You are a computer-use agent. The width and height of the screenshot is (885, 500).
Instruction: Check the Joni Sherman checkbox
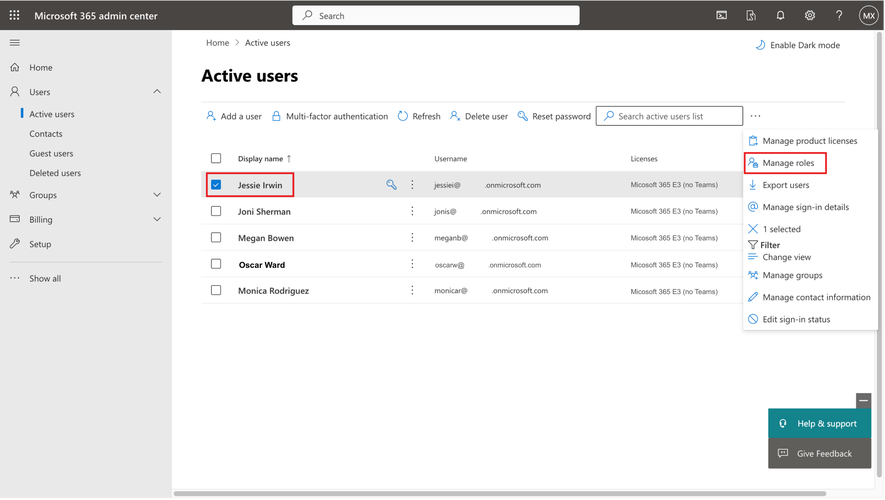(216, 211)
